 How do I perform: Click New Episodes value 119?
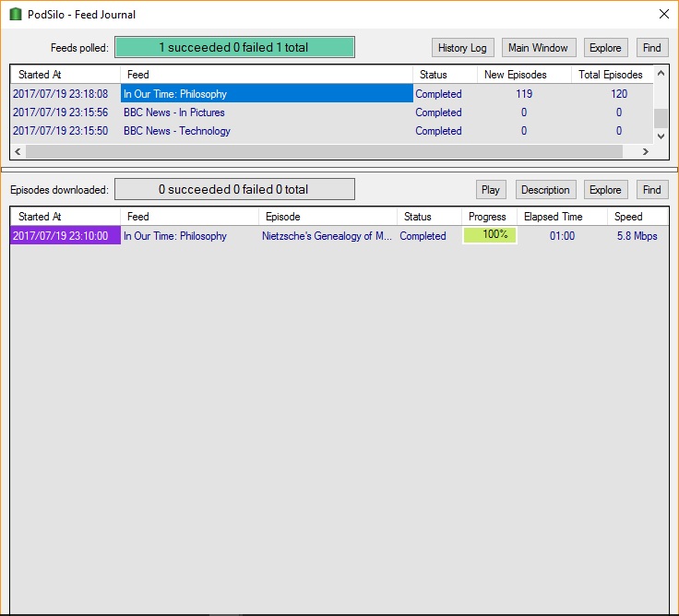click(524, 94)
